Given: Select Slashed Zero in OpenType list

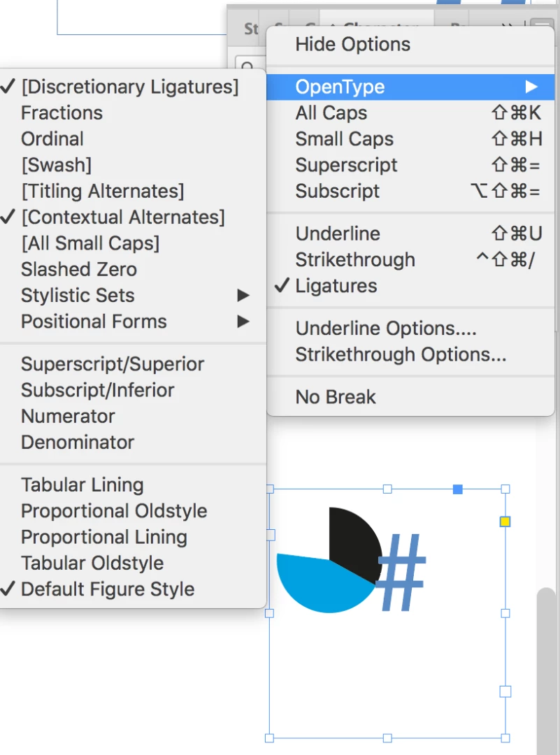Looking at the screenshot, I should point(78,269).
